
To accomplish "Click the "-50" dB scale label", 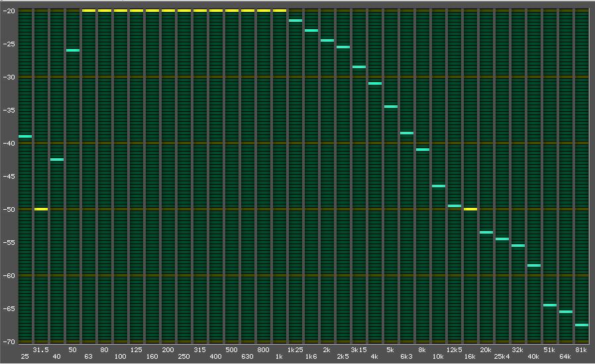I will coord(9,209).
